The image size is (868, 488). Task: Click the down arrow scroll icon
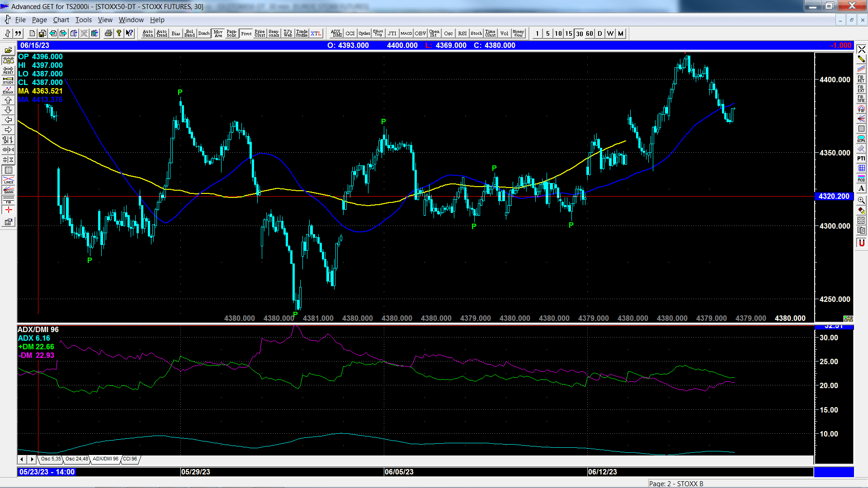click(x=8, y=110)
